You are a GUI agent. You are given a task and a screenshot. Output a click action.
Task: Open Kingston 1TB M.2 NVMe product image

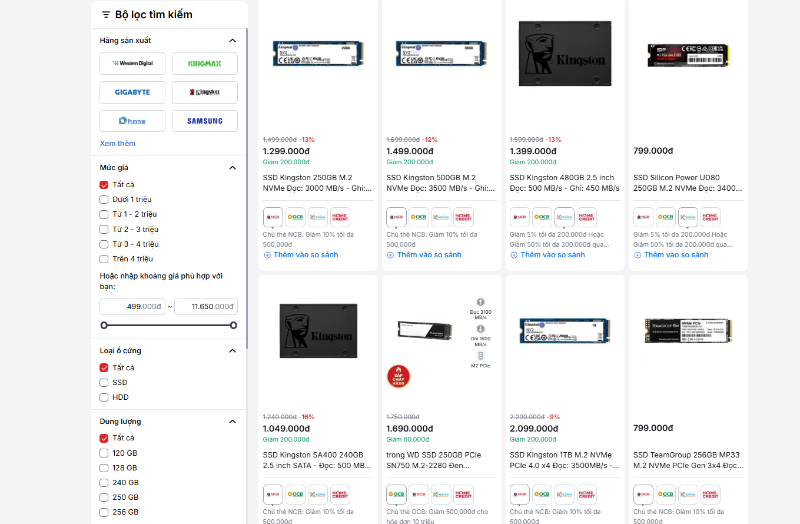pyautogui.click(x=565, y=331)
